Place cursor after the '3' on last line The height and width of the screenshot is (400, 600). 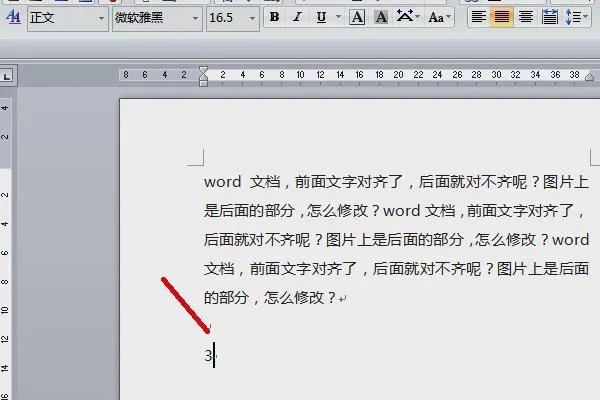pos(214,356)
